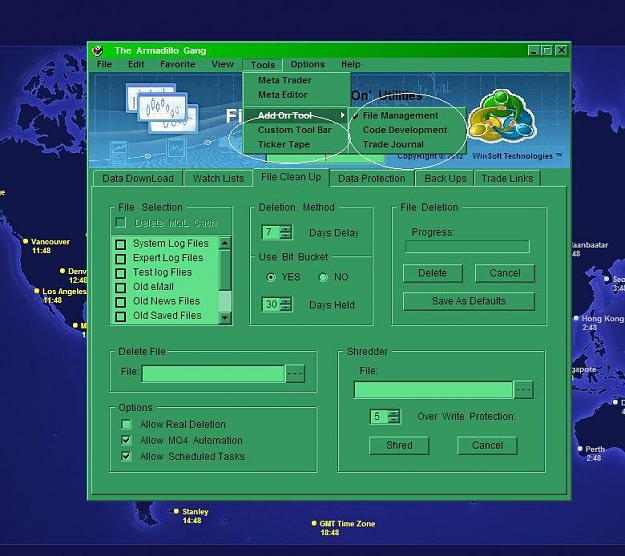Check Expert Log Files
The image size is (625, 556).
pyautogui.click(x=120, y=258)
